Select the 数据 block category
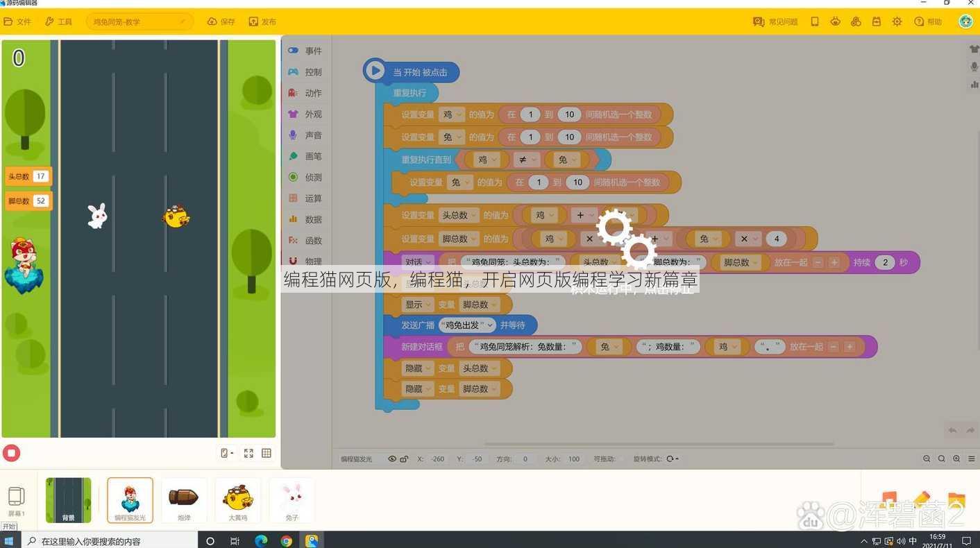980x548 pixels. point(305,219)
